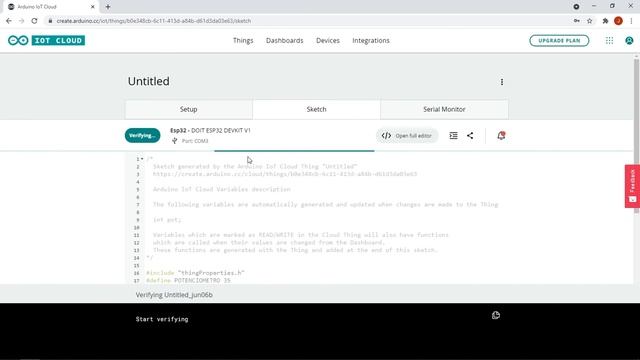Image resolution: width=640 pixels, height=360 pixels.
Task: Click the browser forward arrow
Action: [x=21, y=21]
